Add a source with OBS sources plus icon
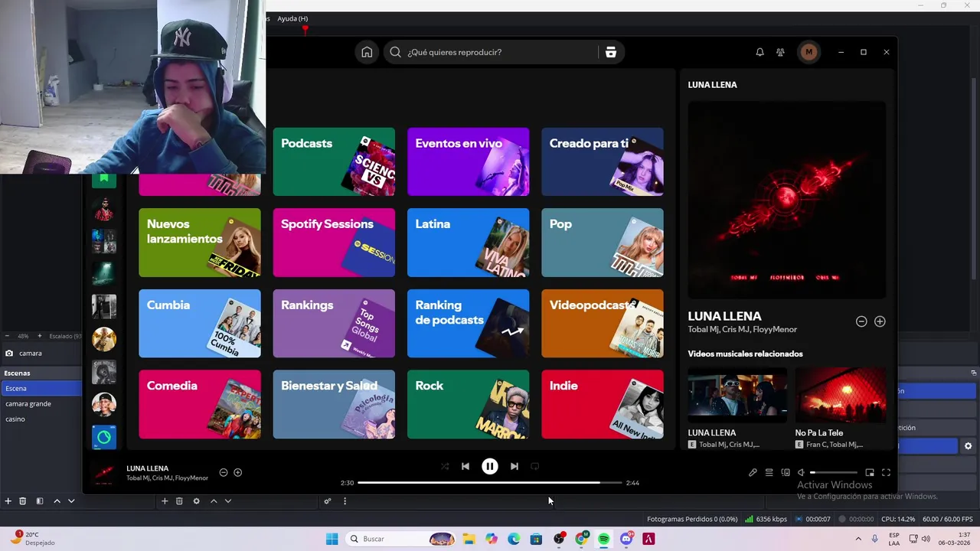980x551 pixels. [x=165, y=501]
